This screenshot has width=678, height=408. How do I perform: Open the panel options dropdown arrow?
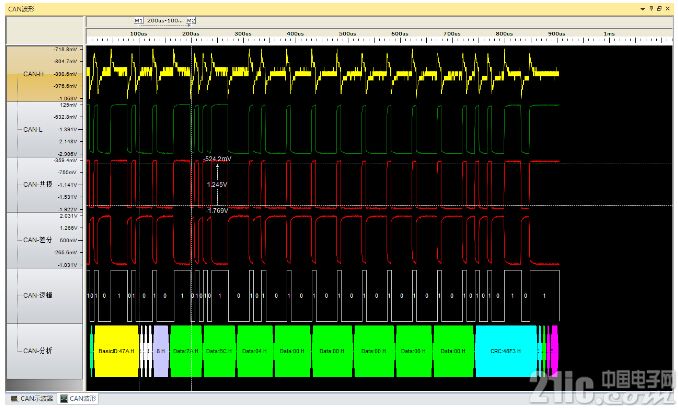pos(643,9)
